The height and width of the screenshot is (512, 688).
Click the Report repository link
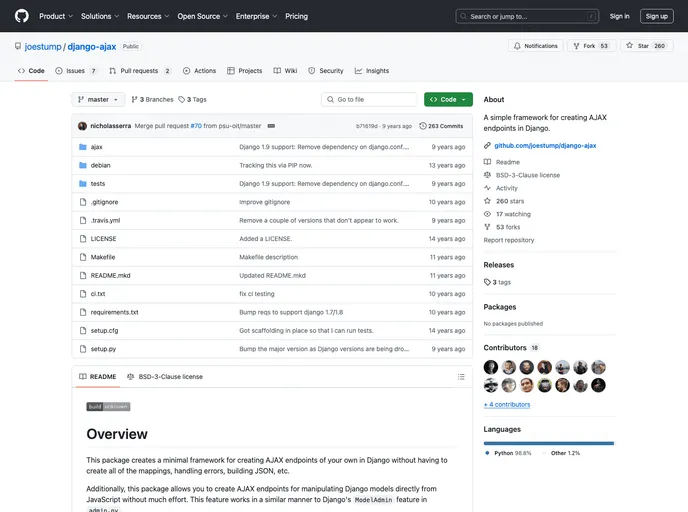[509, 240]
